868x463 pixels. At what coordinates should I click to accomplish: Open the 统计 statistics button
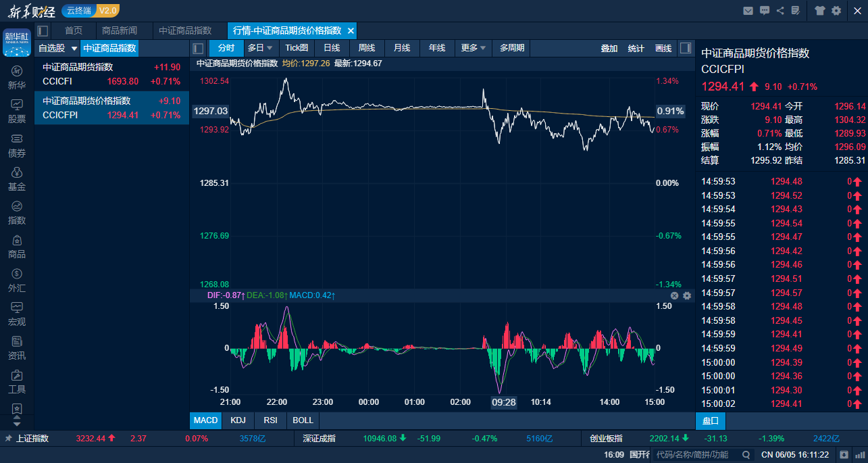[636, 48]
